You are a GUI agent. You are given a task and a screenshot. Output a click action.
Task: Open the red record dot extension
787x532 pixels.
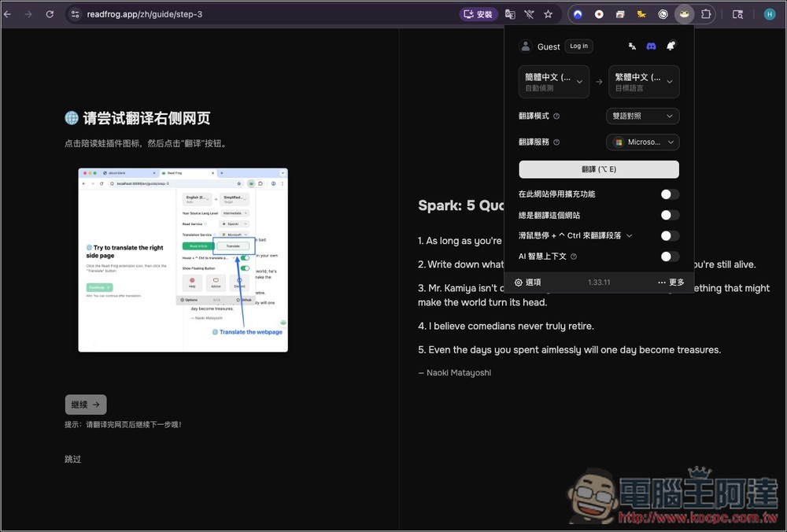[599, 14]
